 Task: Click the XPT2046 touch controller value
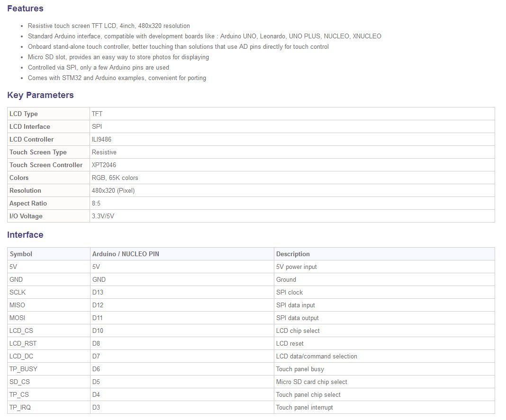[x=104, y=165]
